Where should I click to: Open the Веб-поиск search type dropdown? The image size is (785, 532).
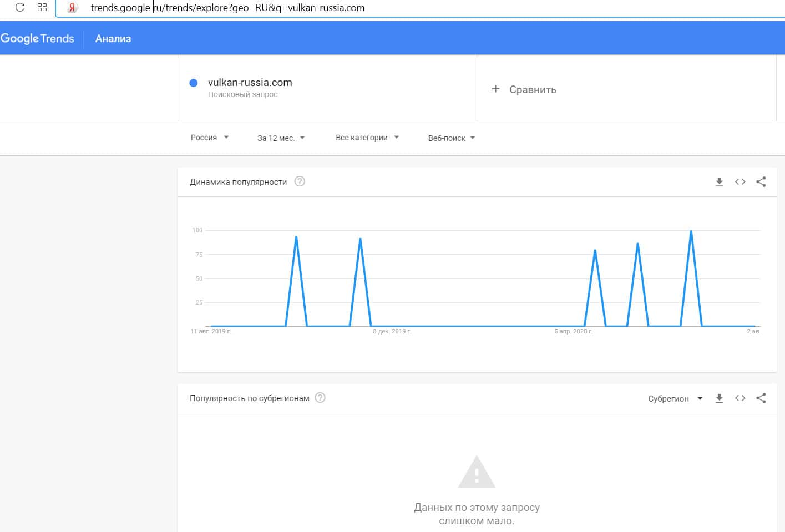pos(452,138)
